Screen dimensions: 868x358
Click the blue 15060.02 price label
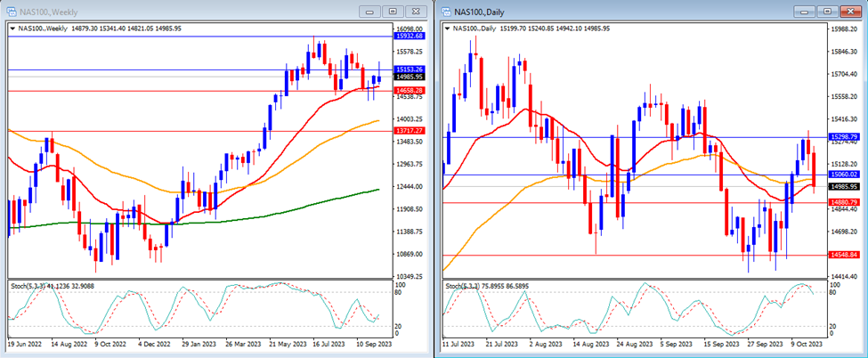coord(844,174)
